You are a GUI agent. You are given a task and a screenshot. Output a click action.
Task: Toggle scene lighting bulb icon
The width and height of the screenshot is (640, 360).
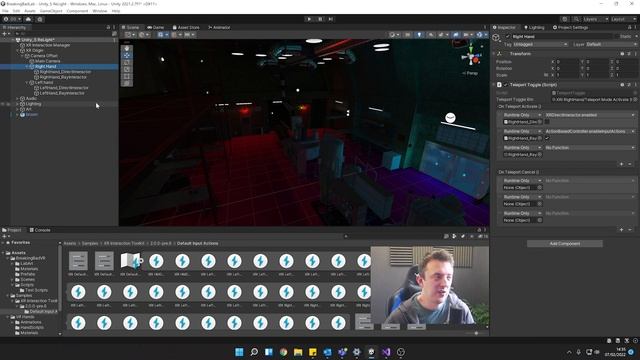coord(419,35)
